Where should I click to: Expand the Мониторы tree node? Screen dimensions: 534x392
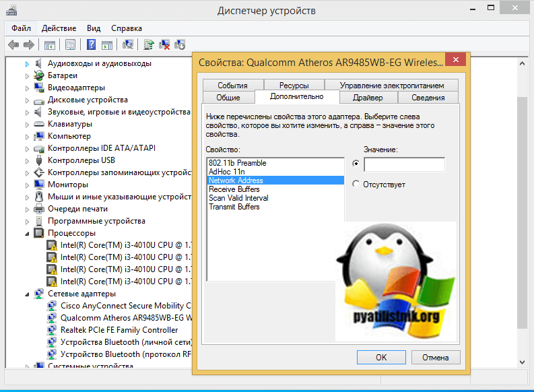point(27,185)
